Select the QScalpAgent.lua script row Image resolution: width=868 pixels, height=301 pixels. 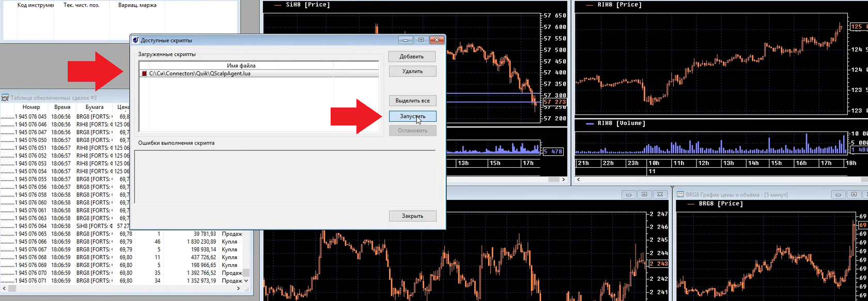click(258, 74)
